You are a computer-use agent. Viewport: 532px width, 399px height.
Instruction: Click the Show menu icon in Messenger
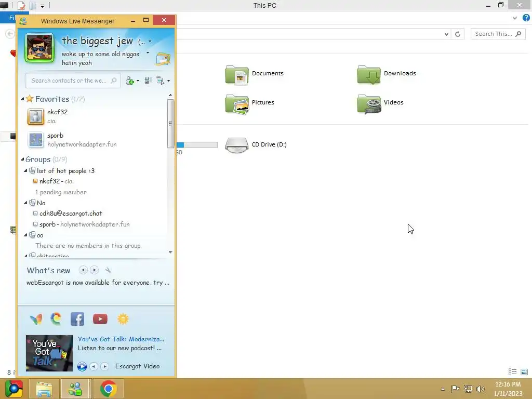(160, 81)
